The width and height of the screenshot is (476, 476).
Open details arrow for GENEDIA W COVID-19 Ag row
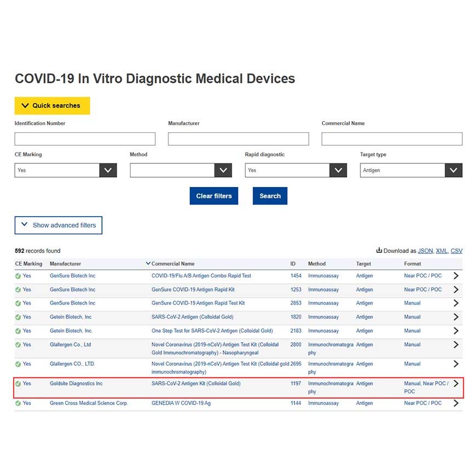(x=456, y=403)
